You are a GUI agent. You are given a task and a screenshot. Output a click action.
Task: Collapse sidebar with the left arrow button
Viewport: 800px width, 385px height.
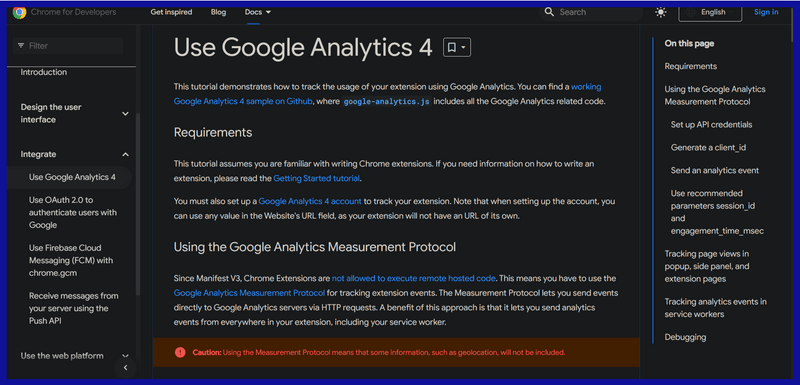click(126, 368)
